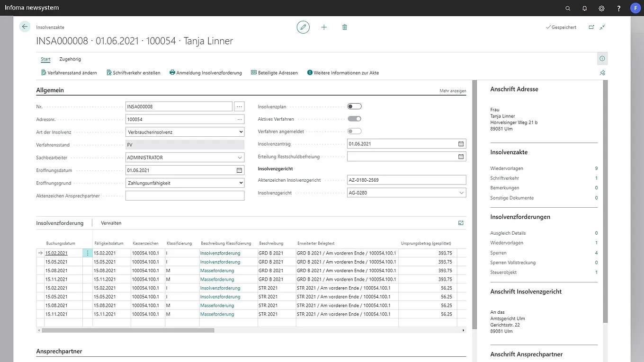
Task: Toggle the Verfahren angemeldet switch
Action: pyautogui.click(x=354, y=131)
